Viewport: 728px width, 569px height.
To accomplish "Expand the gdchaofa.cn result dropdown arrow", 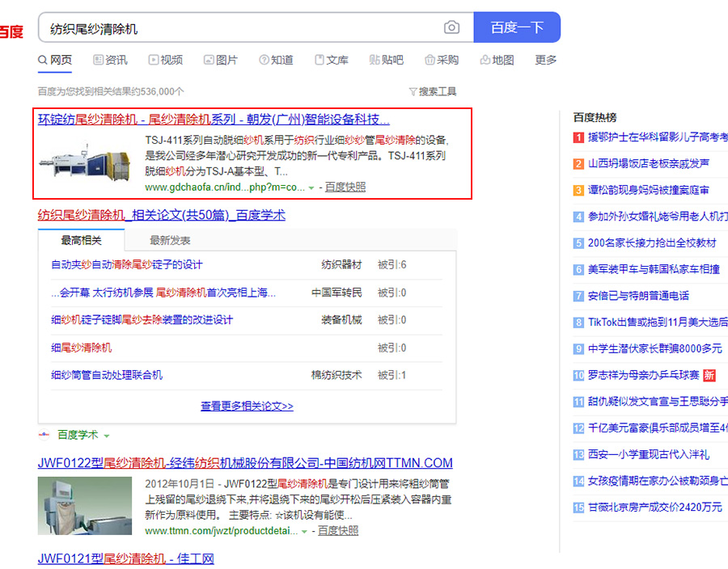I will 311,188.
